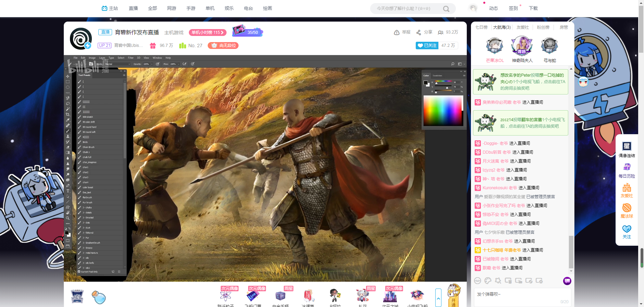Click the 尚无段位 rank badge
Screen dimensions: 644x307
pos(223,46)
